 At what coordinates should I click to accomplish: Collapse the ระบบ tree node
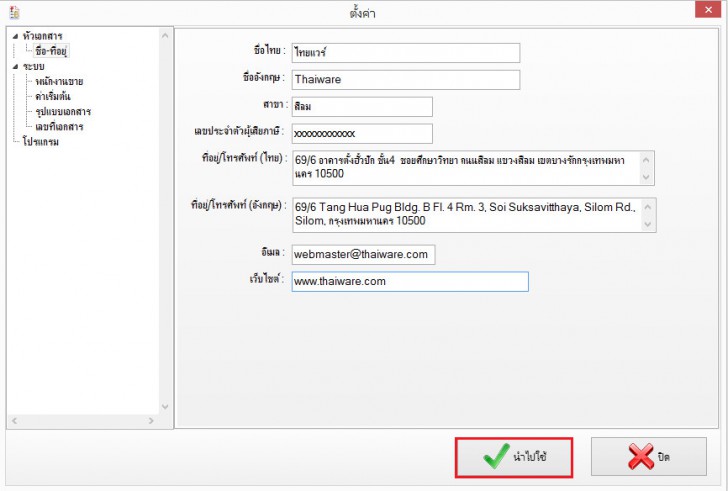(15, 66)
